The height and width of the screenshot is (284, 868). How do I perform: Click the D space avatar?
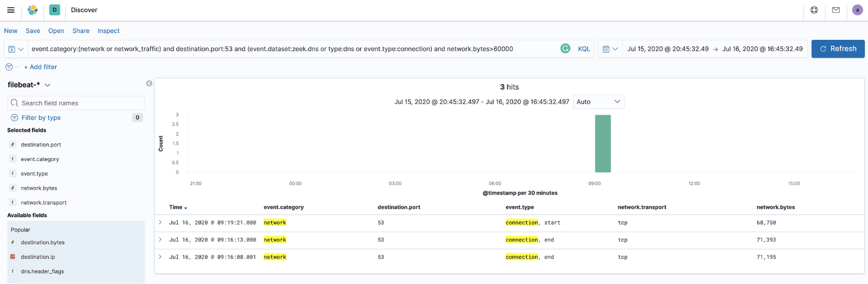click(54, 10)
